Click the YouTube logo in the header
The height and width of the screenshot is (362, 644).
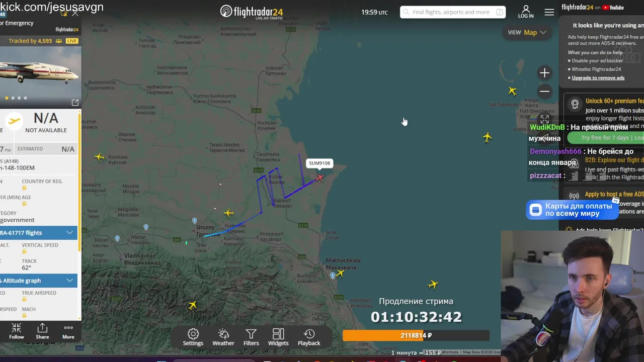click(x=613, y=8)
